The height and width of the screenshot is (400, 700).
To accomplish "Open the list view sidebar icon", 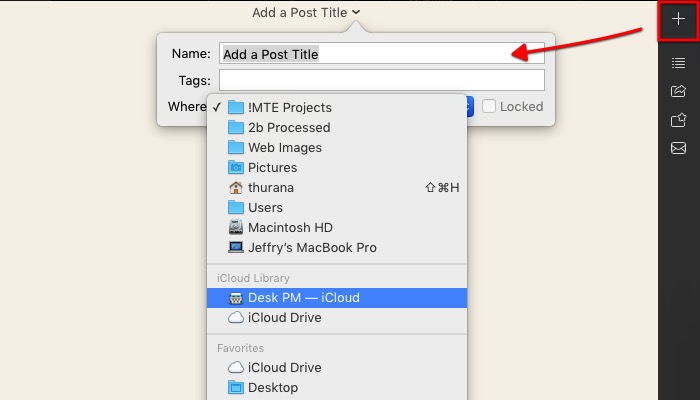I will (678, 63).
